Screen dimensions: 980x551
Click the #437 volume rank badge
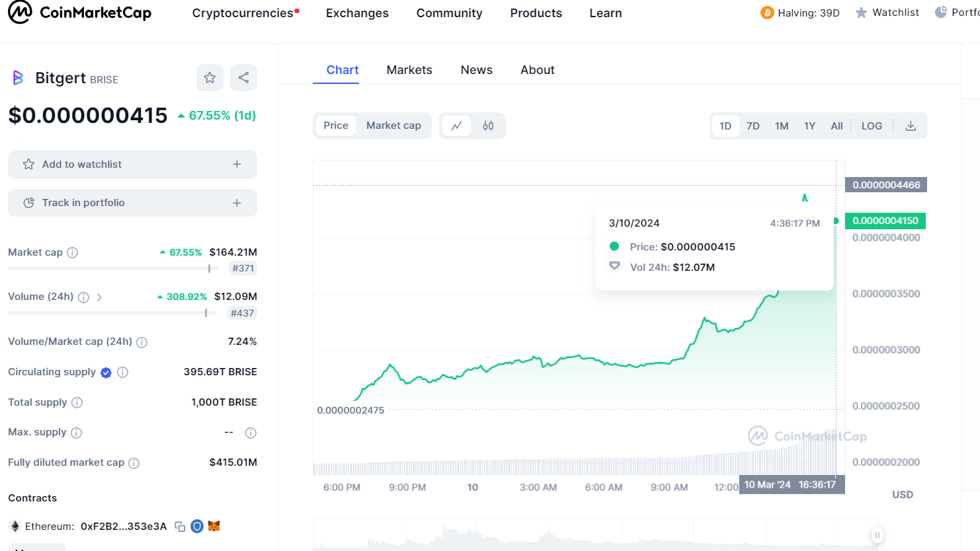pos(243,313)
